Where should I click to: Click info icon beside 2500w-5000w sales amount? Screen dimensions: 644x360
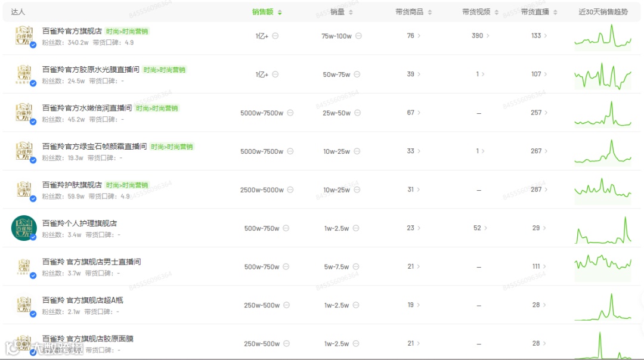pos(290,190)
